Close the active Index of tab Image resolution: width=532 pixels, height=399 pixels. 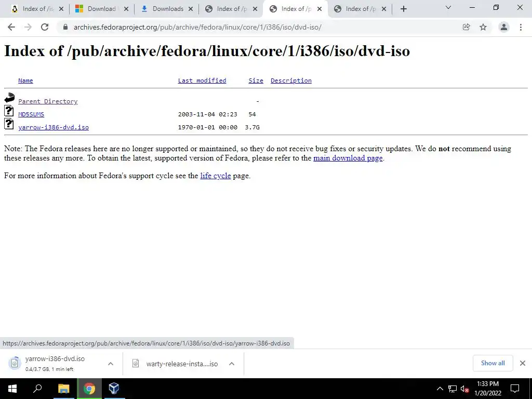click(320, 9)
